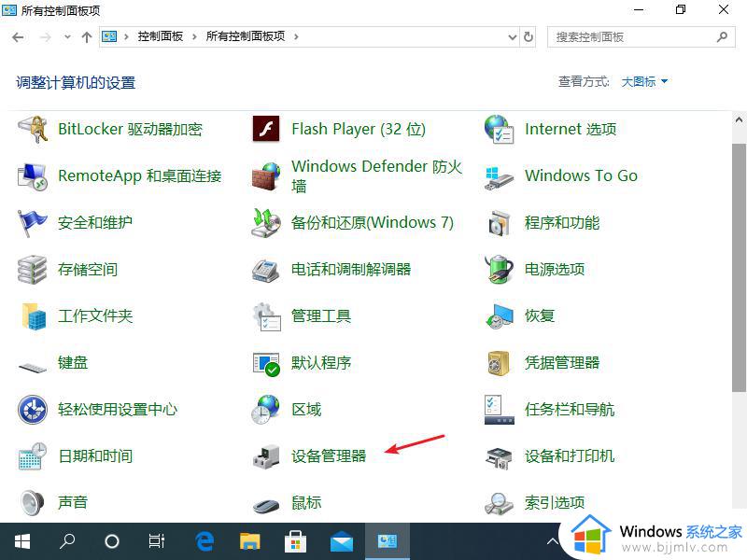The image size is (747, 560).
Task: Open the 程序和功能 icon
Action: pyautogui.click(x=499, y=223)
